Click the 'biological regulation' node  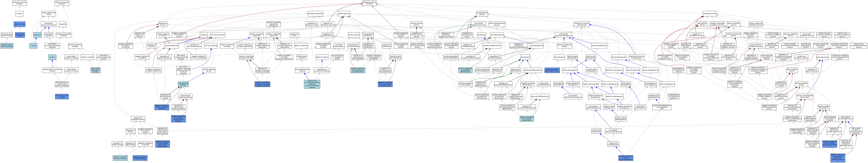[315, 13]
